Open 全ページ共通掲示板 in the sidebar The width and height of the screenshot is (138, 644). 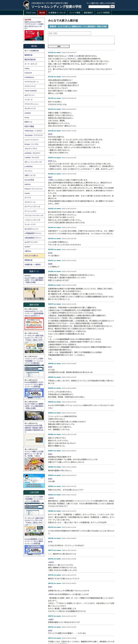(x=34, y=51)
